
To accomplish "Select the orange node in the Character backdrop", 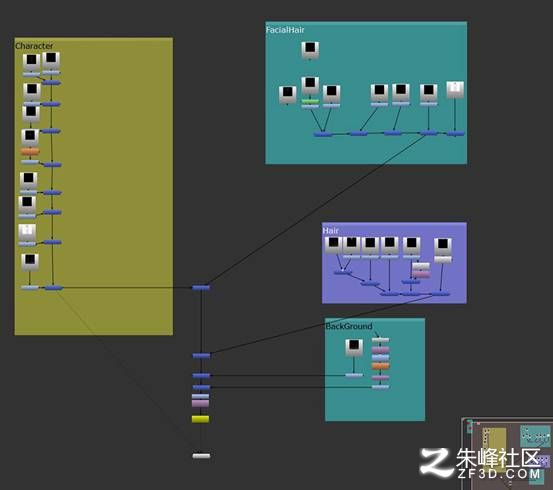I will [30, 152].
